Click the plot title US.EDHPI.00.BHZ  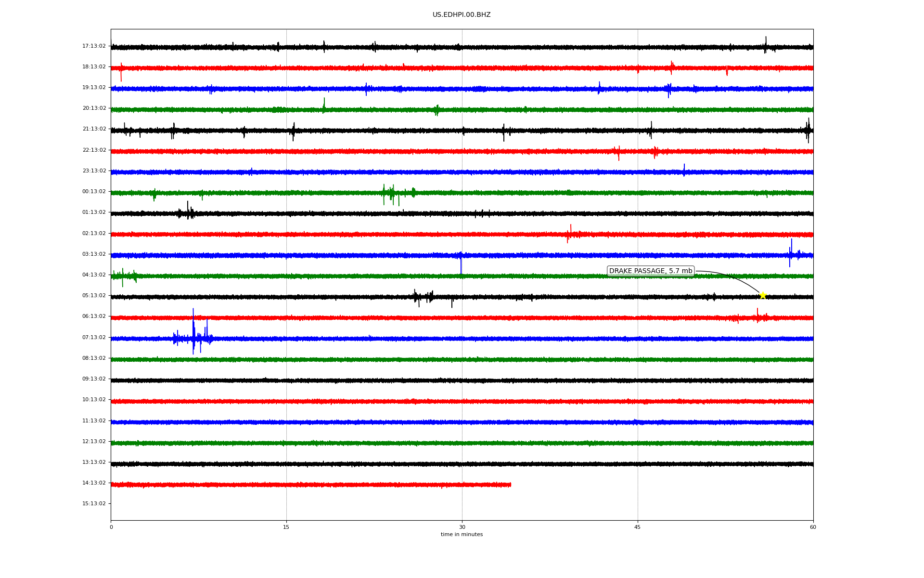point(462,15)
